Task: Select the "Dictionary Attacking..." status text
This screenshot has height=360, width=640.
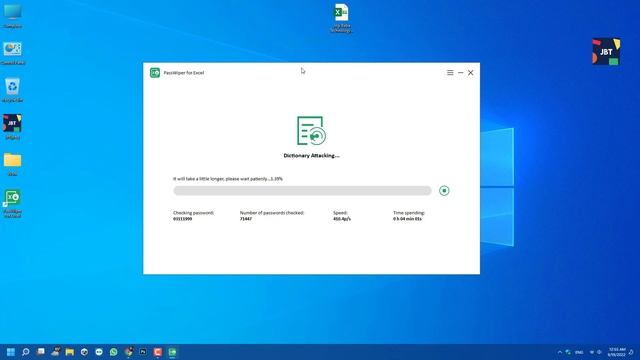Action: coord(311,156)
